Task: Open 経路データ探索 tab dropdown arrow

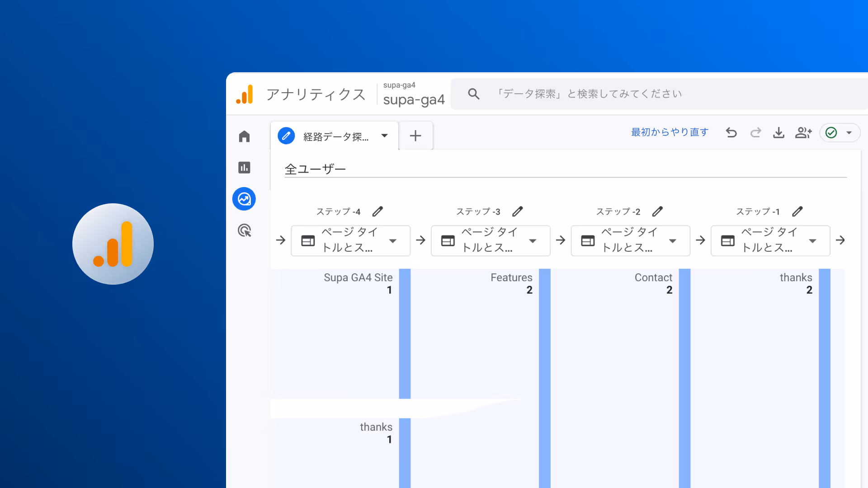Action: click(x=384, y=136)
